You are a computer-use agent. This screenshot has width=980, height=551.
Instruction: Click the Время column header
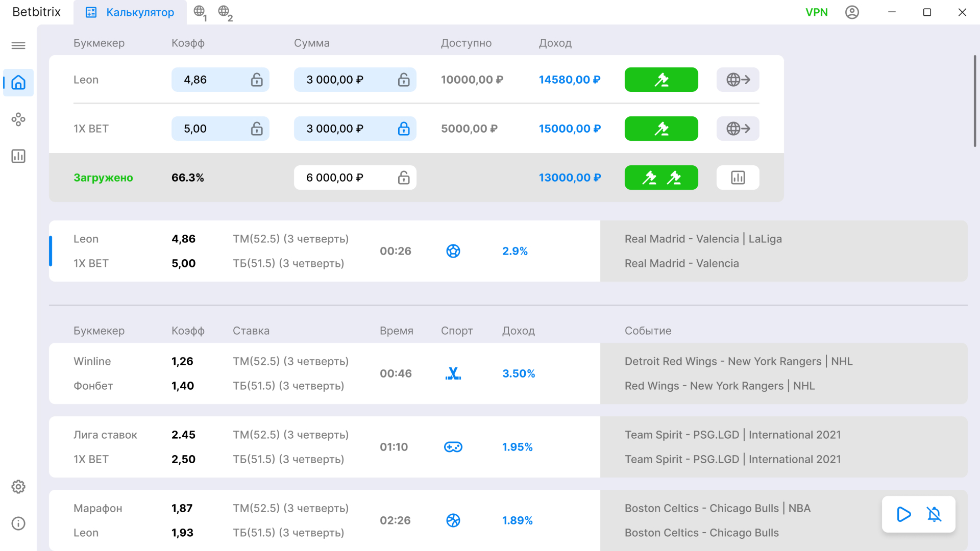(x=397, y=331)
